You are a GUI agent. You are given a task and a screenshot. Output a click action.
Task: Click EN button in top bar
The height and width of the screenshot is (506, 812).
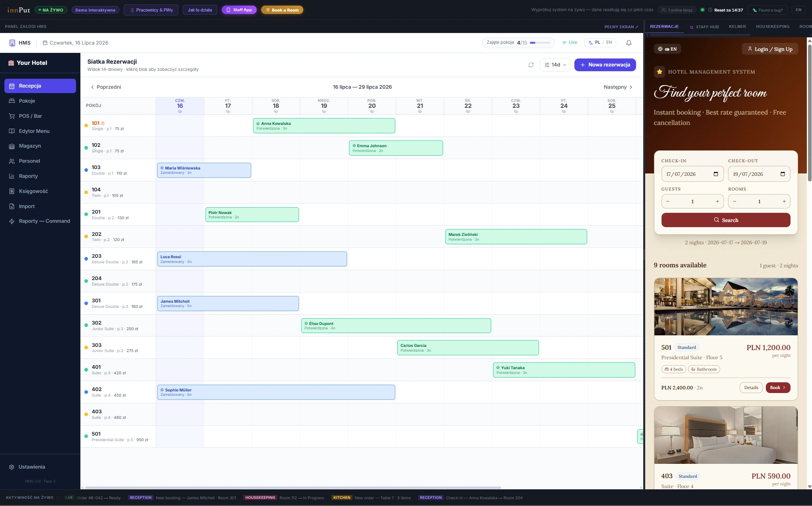pos(798,10)
